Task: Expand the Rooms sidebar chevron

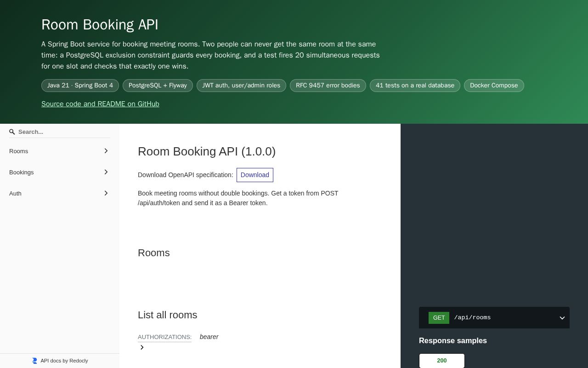Action: tap(106, 151)
